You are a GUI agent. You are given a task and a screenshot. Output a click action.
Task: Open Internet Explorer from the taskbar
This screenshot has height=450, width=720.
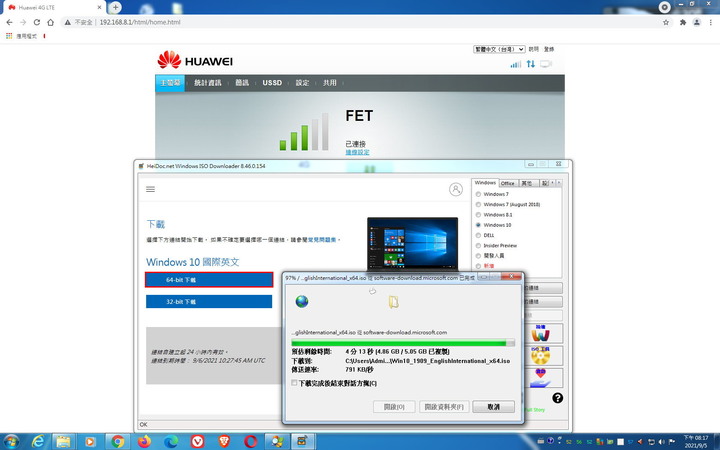(38, 442)
